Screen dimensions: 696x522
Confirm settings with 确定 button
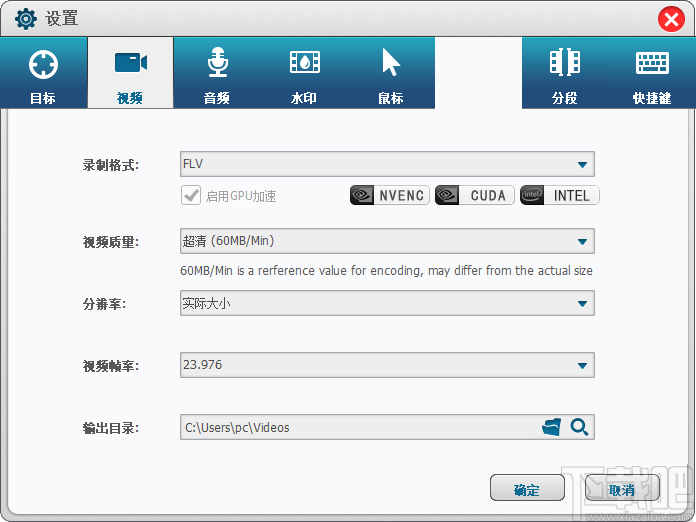(x=527, y=488)
